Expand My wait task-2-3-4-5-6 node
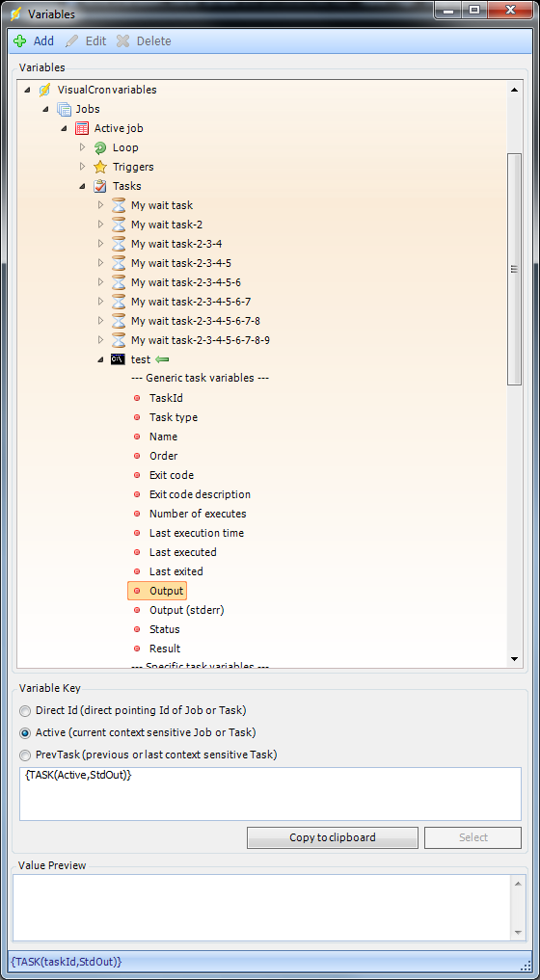540x980 pixels. pyautogui.click(x=100, y=282)
